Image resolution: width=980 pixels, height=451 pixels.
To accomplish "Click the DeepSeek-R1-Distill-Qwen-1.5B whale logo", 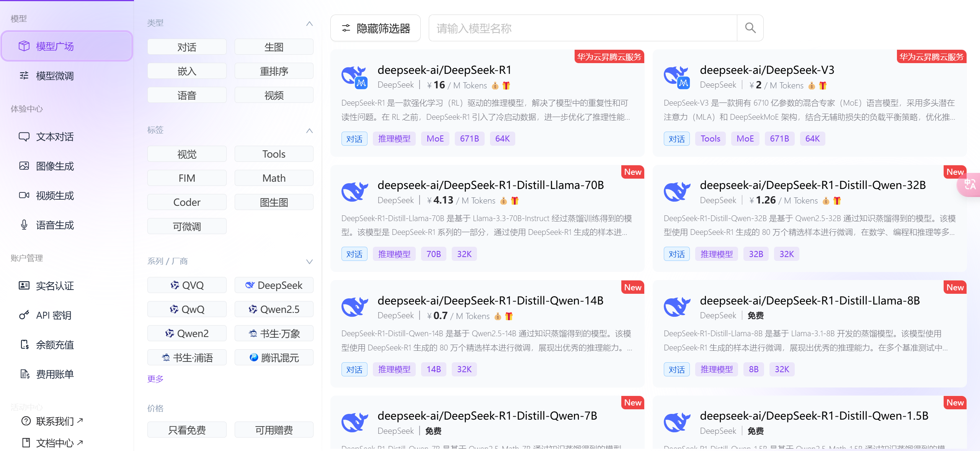I will [677, 422].
